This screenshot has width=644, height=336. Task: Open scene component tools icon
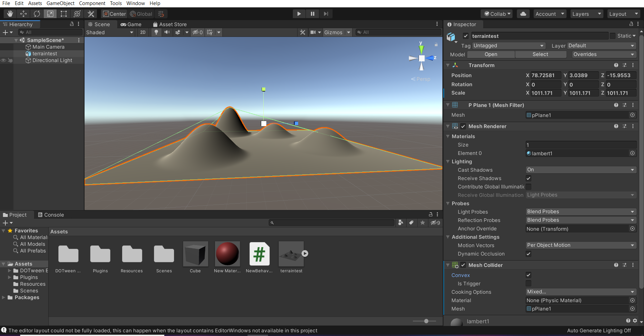coord(303,32)
